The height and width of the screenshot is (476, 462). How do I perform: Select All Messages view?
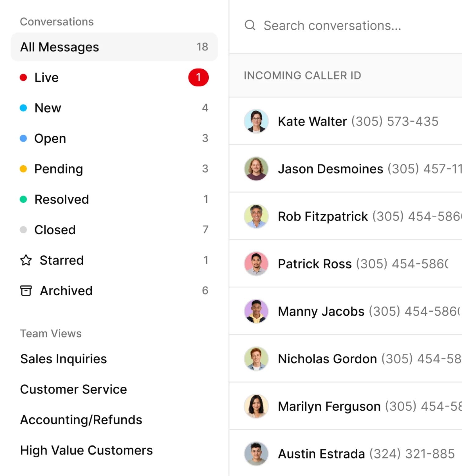[x=114, y=47]
